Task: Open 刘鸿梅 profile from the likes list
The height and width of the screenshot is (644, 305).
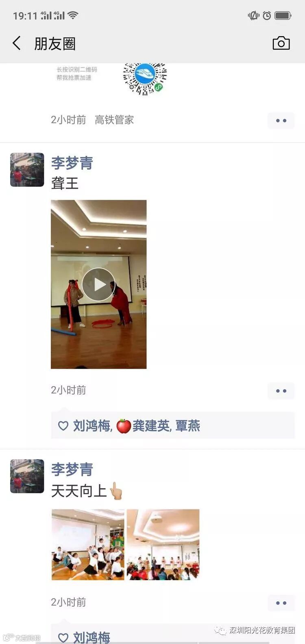Action: (x=92, y=426)
